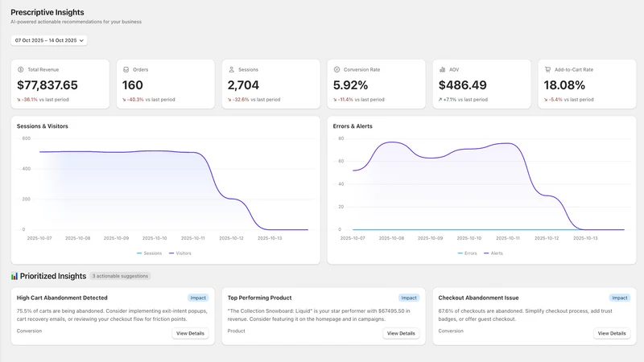Image resolution: width=644 pixels, height=362 pixels.
Task: Click 2025-10-12 point on Errors & Alerts chart
Action: pyautogui.click(x=547, y=195)
